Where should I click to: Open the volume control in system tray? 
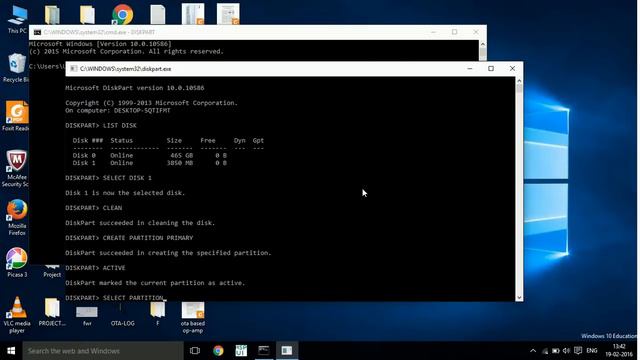[566, 351]
